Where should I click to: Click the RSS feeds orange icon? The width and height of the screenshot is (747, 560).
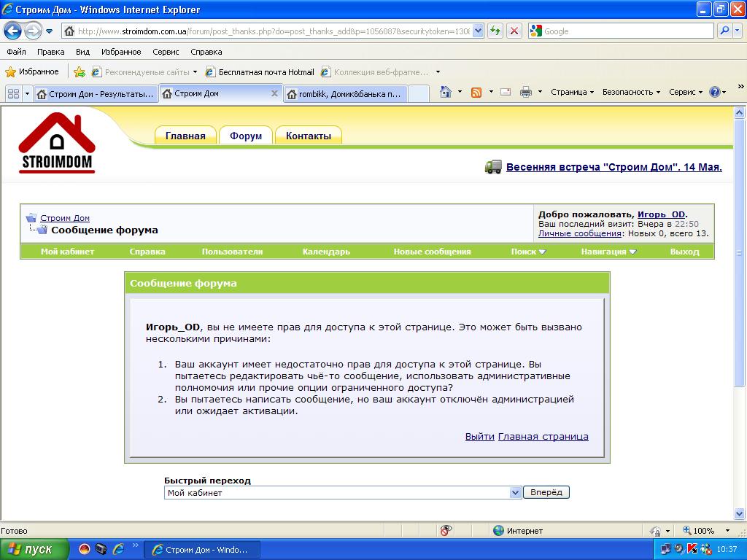click(476, 93)
